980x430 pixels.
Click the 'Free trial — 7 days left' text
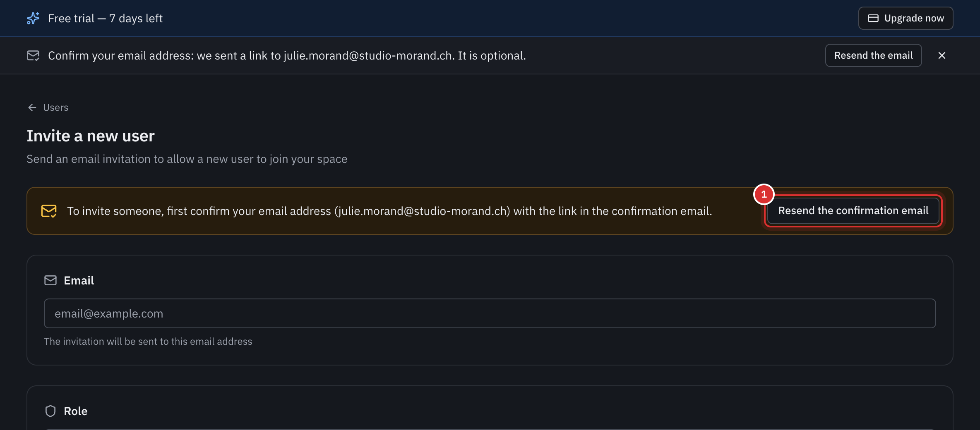coord(105,18)
